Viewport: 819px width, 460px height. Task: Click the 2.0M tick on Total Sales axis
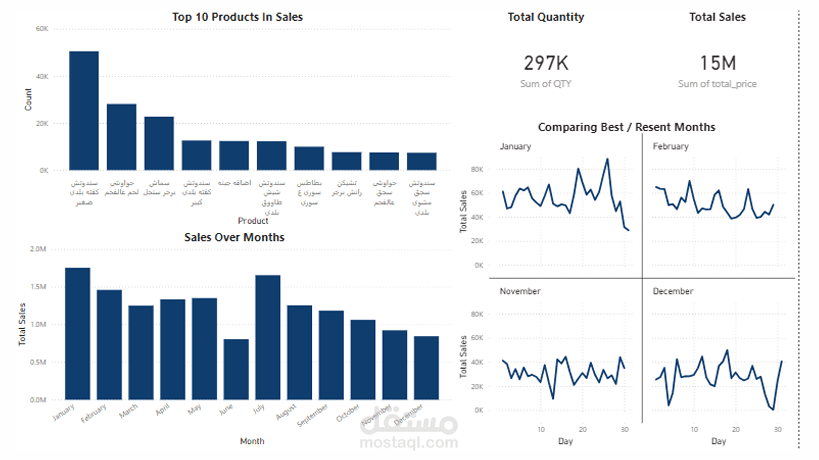tap(38, 249)
